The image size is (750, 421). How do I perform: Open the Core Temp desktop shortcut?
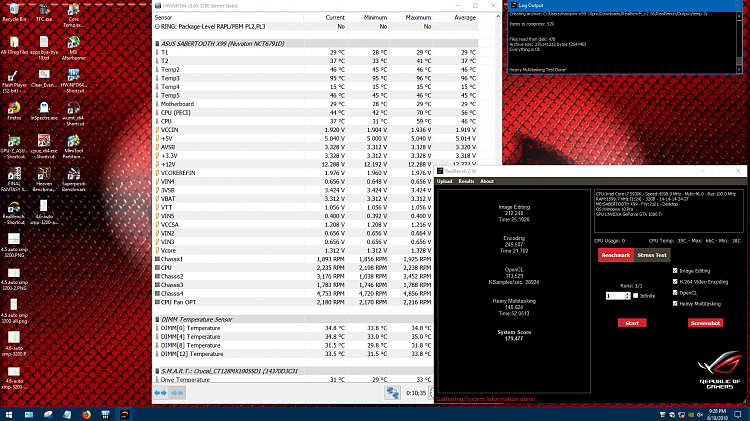point(73,16)
